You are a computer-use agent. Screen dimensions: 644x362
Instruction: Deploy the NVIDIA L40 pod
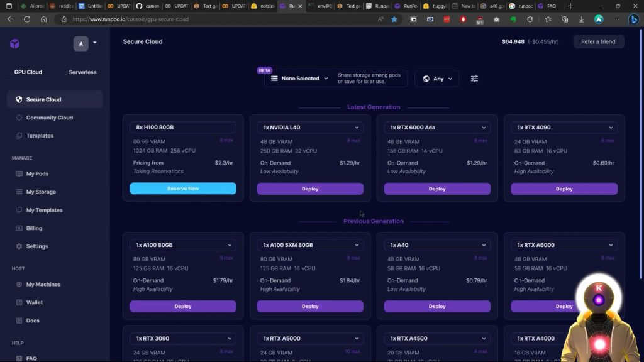click(x=310, y=189)
